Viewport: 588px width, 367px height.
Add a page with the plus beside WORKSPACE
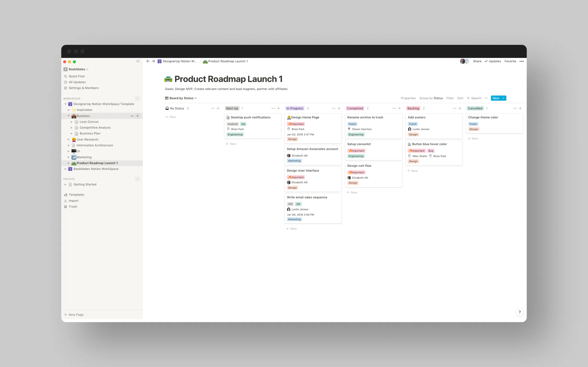(x=138, y=98)
